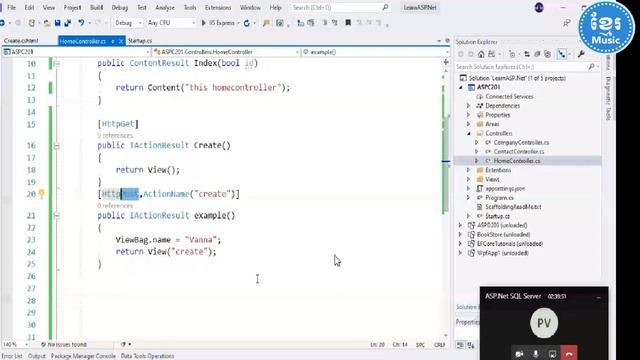
Task: Toggle preview selected items in Solution Explorer
Action: (562, 54)
